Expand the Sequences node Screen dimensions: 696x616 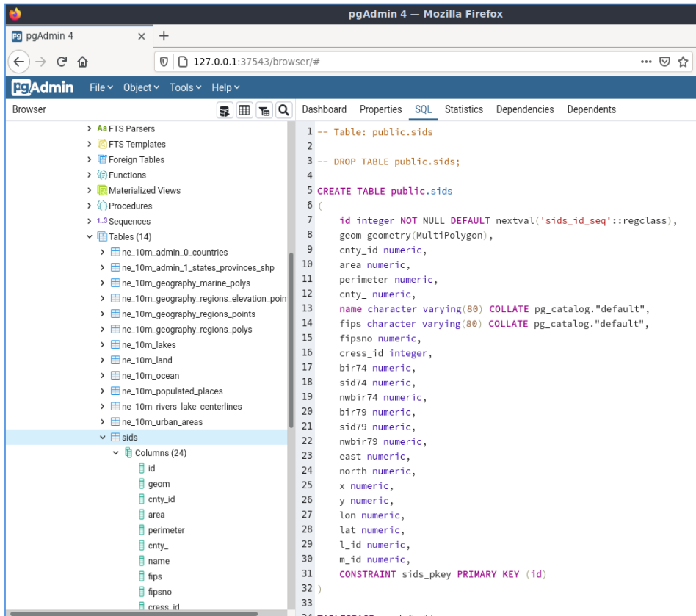point(90,221)
